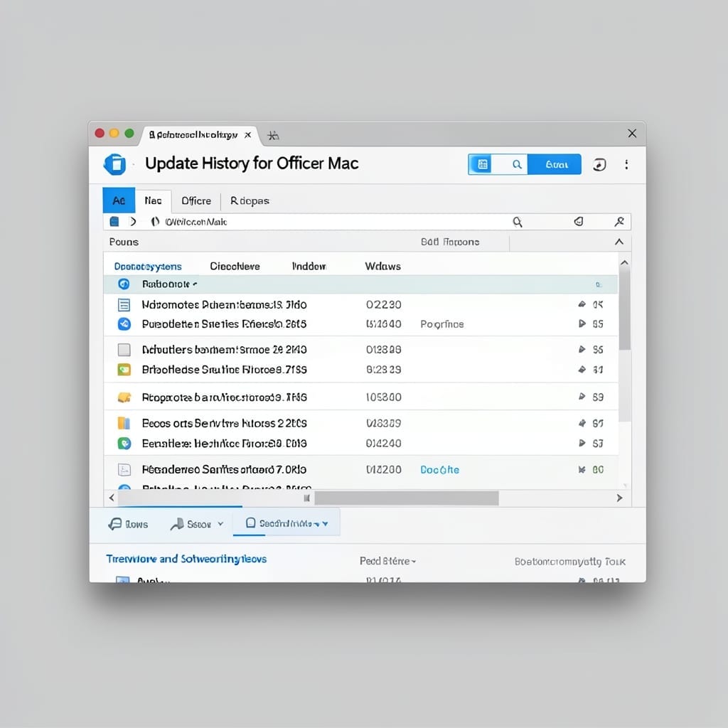Screen dimensions: 728x728
Task: Open the blue 'Doc6lte' link
Action: [439, 470]
